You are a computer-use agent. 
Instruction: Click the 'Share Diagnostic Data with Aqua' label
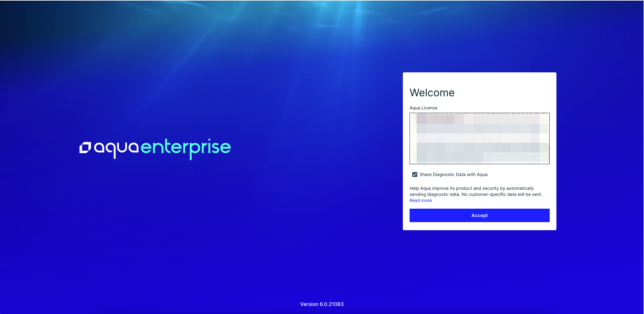click(x=453, y=175)
